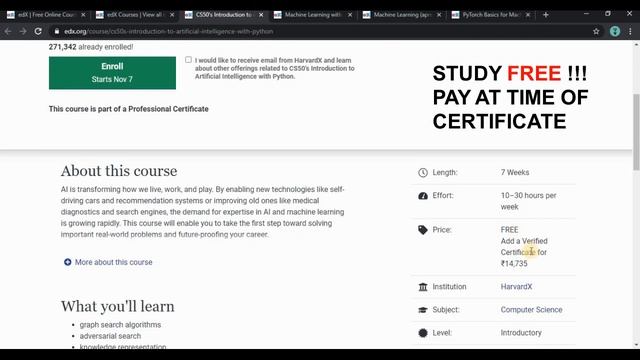This screenshot has height=360, width=640.
Task: Open a new tab with plus icon
Action: [546, 15]
